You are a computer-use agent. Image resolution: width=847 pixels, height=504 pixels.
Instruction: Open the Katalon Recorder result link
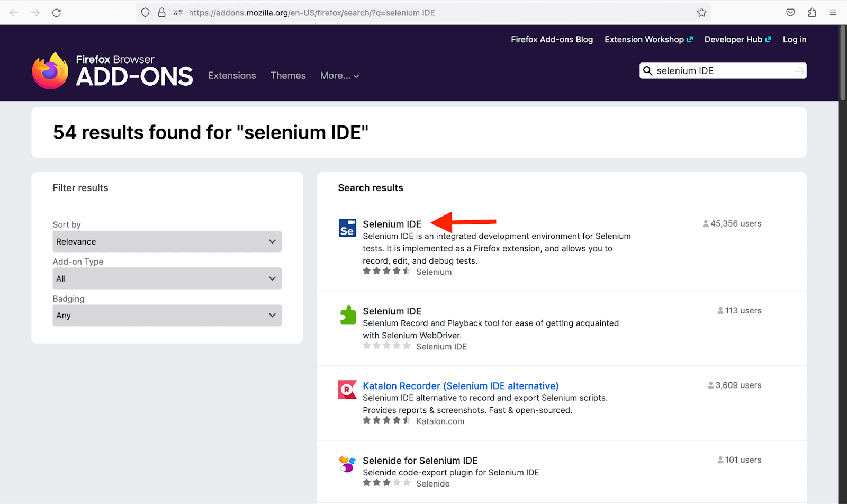[460, 385]
